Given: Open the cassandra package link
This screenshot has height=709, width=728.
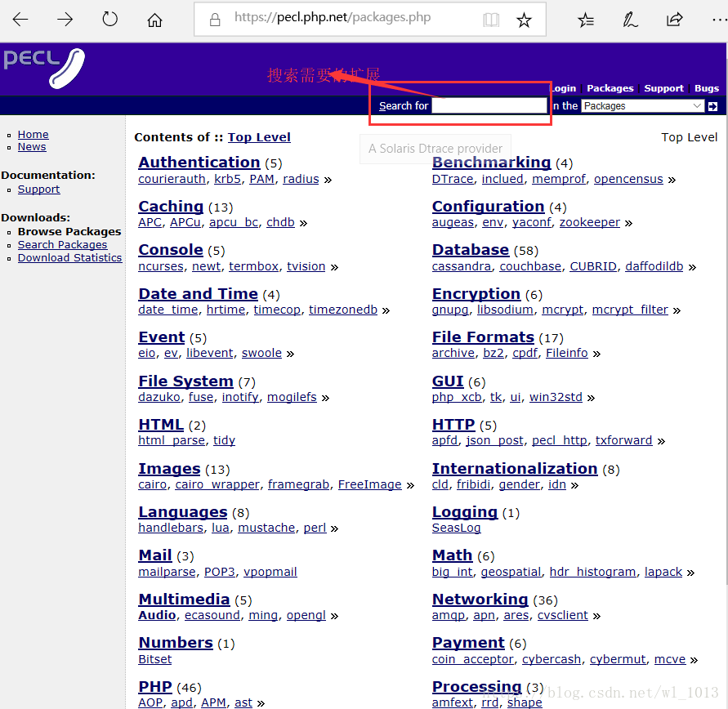Looking at the screenshot, I should [462, 266].
